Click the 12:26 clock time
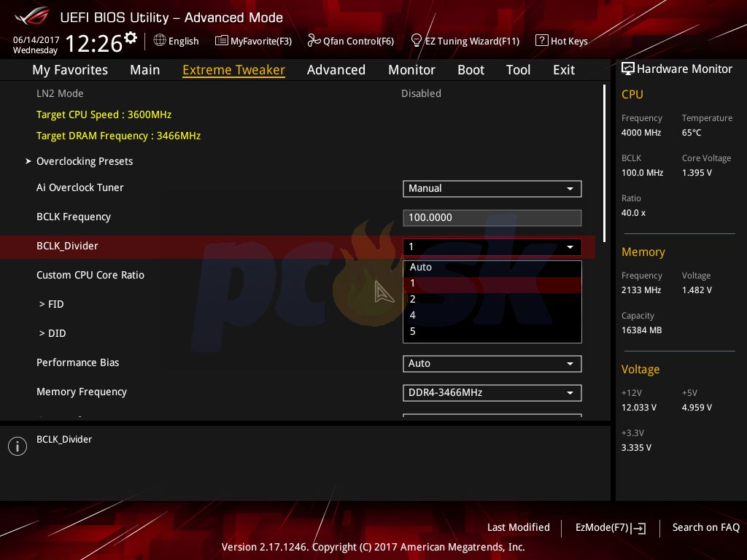The height and width of the screenshot is (560, 747). point(94,43)
